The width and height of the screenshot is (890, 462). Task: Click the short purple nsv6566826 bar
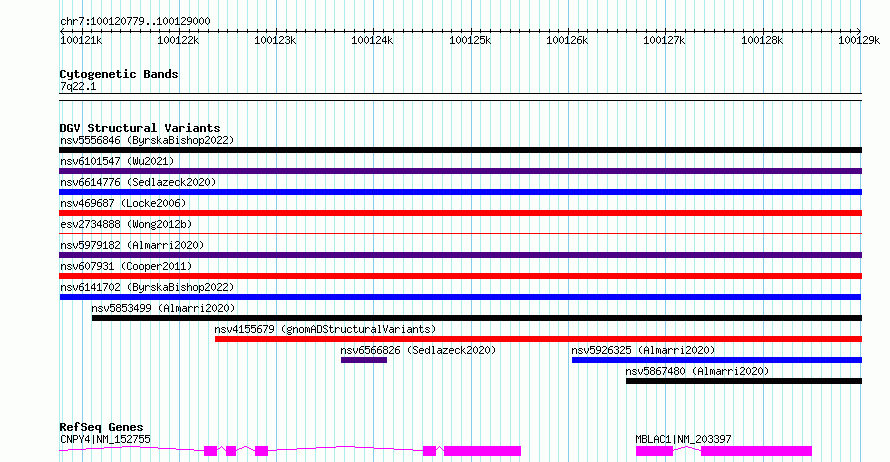(x=364, y=360)
